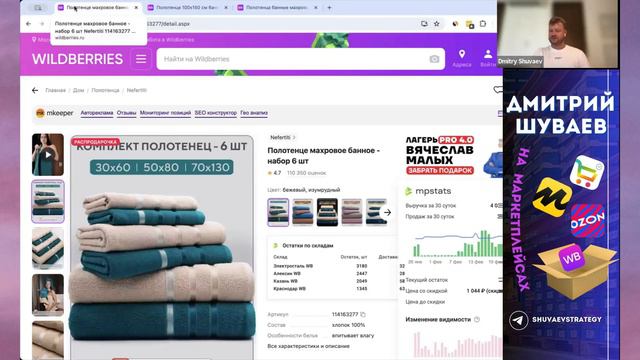Go to Главная breadcrumb
The image size is (640, 360).
click(56, 90)
